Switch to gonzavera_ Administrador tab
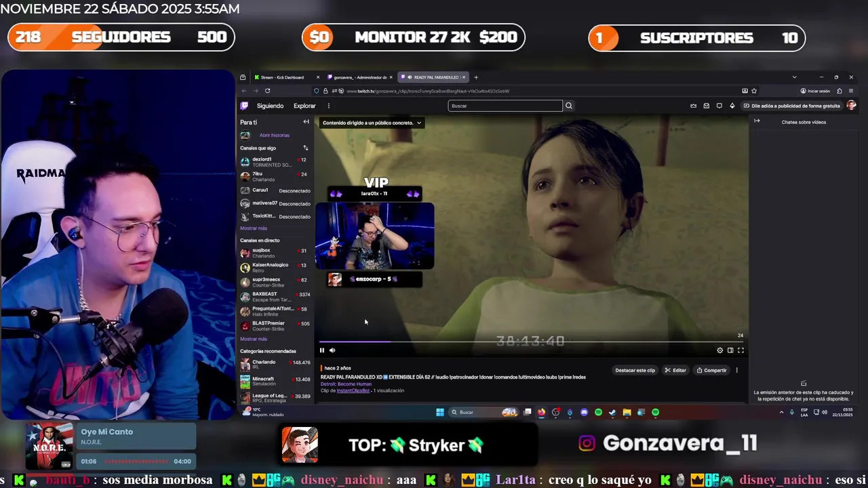Screen dimensions: 868x488 361,77
